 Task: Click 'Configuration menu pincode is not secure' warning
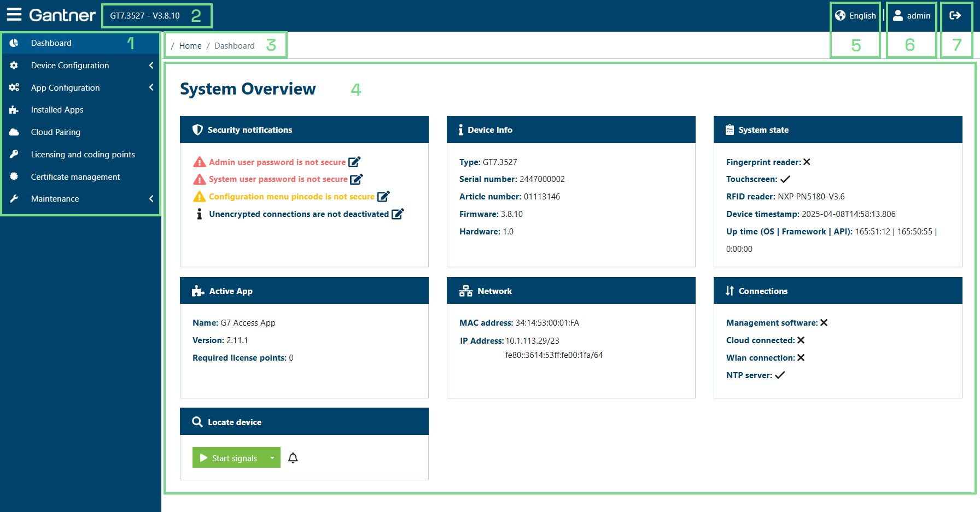(291, 197)
